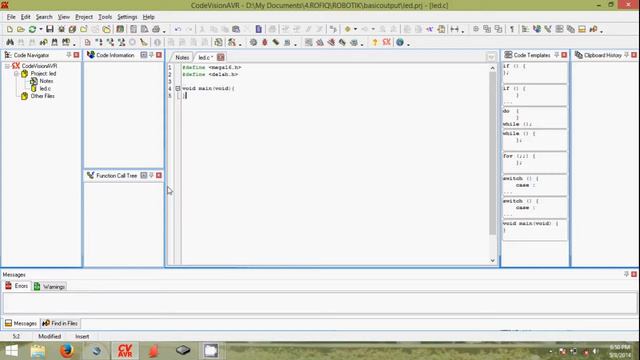Click the yellow Toggle Bookmark icon
The width and height of the screenshot is (640, 360).
click(x=348, y=29)
